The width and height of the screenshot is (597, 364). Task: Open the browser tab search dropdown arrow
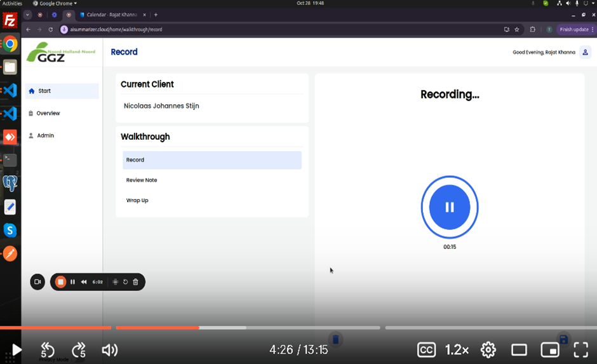coord(27,15)
